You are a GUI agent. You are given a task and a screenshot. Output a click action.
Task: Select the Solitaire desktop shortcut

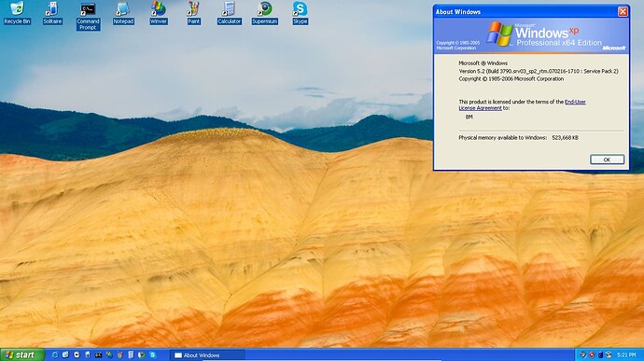point(52,13)
